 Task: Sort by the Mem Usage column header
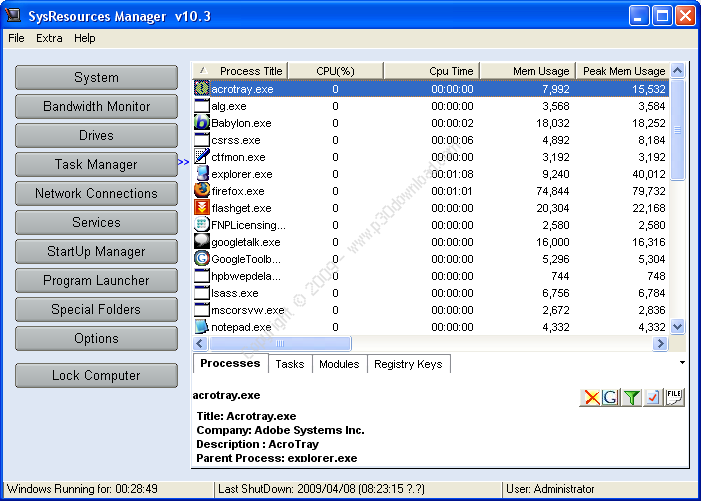click(528, 71)
